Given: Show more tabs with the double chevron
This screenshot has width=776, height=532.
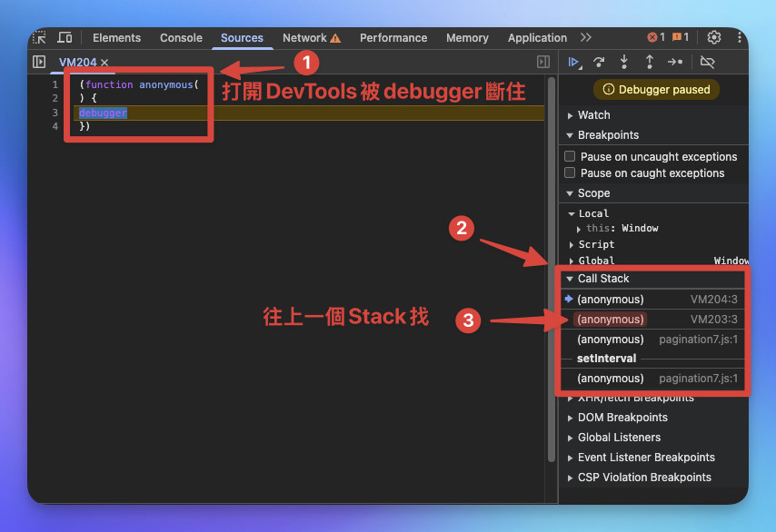Looking at the screenshot, I should [x=586, y=37].
